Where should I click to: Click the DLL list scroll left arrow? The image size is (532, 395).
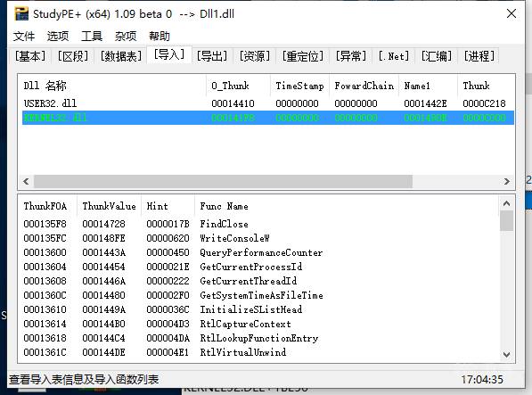pos(26,181)
